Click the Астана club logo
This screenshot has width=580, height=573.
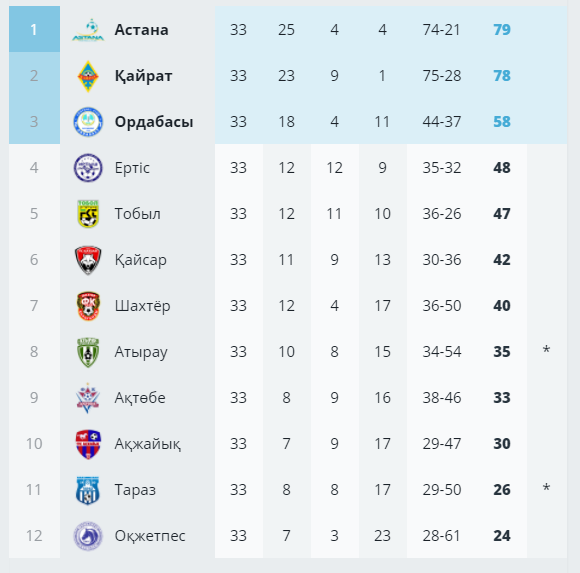(88, 30)
